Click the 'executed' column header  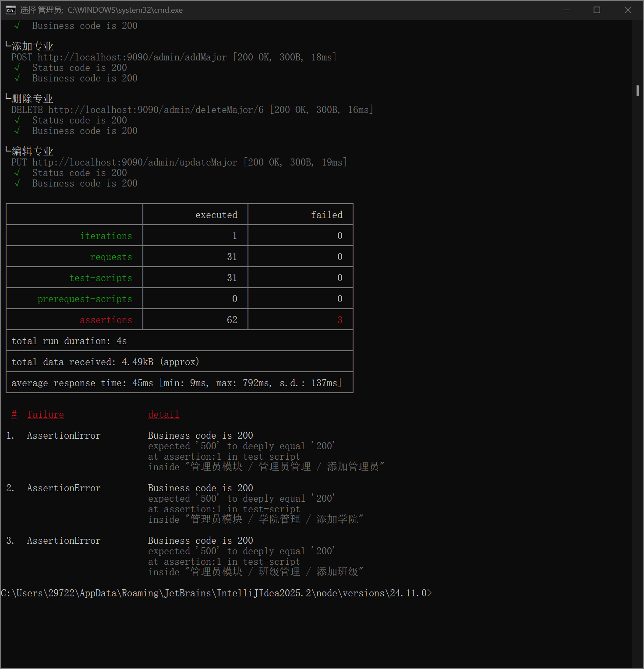[216, 215]
